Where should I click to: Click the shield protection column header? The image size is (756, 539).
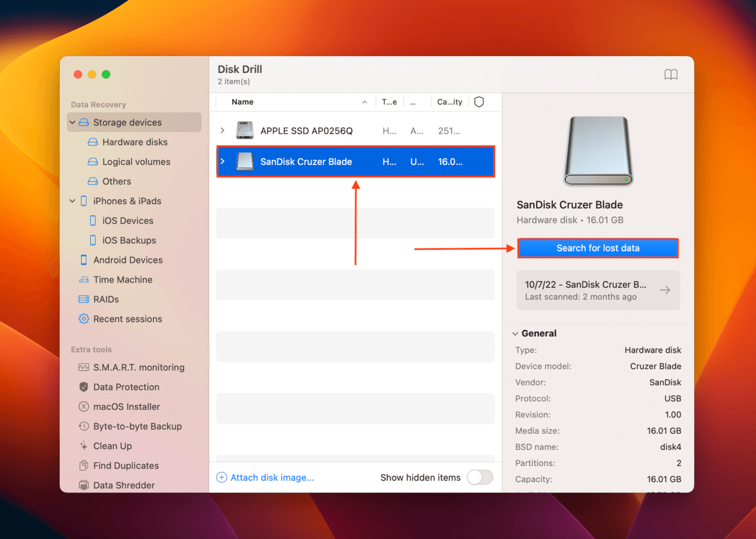[x=479, y=102]
